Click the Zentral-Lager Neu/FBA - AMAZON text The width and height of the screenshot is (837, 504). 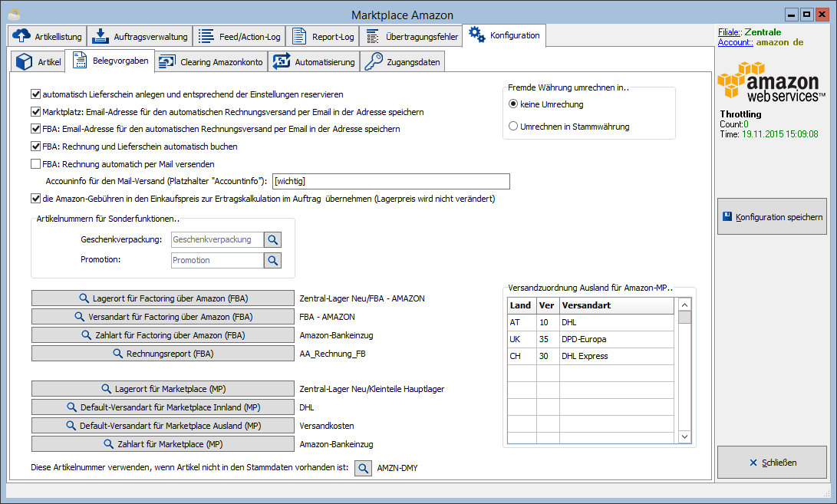(362, 298)
